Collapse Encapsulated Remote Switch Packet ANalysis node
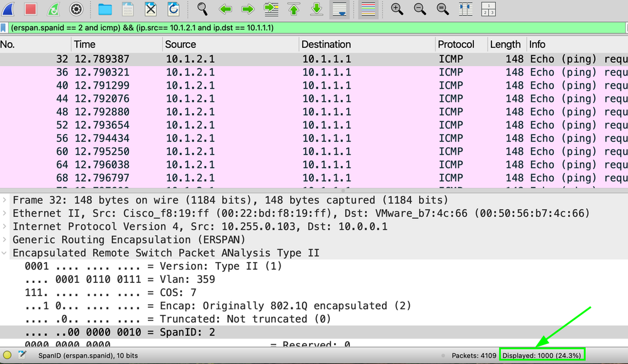The height and width of the screenshot is (364, 628). tap(4, 253)
